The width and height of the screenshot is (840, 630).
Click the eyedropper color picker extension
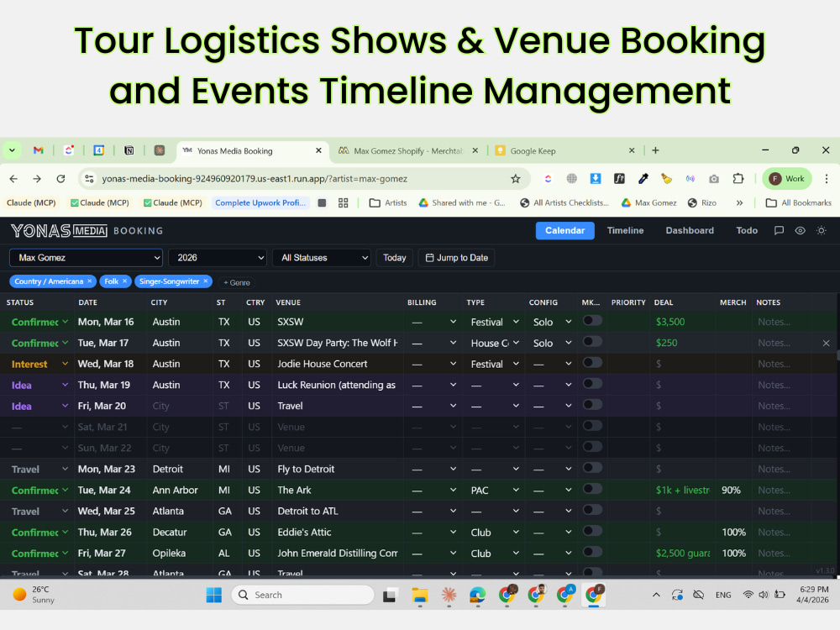coord(643,179)
